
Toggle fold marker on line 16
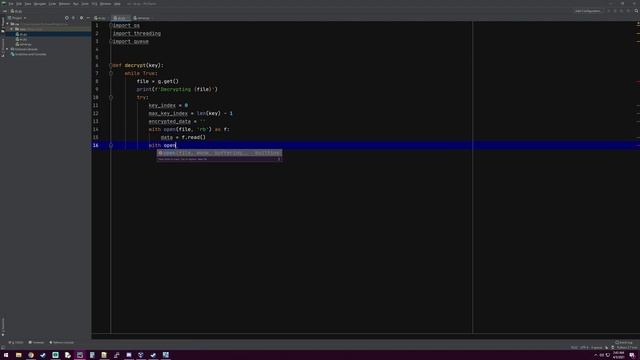pos(111,145)
